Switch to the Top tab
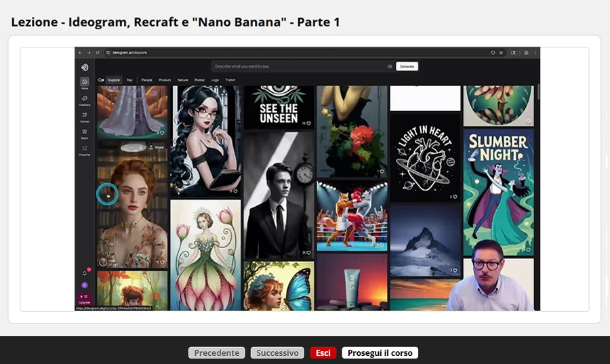The height and width of the screenshot is (364, 610). pos(129,80)
